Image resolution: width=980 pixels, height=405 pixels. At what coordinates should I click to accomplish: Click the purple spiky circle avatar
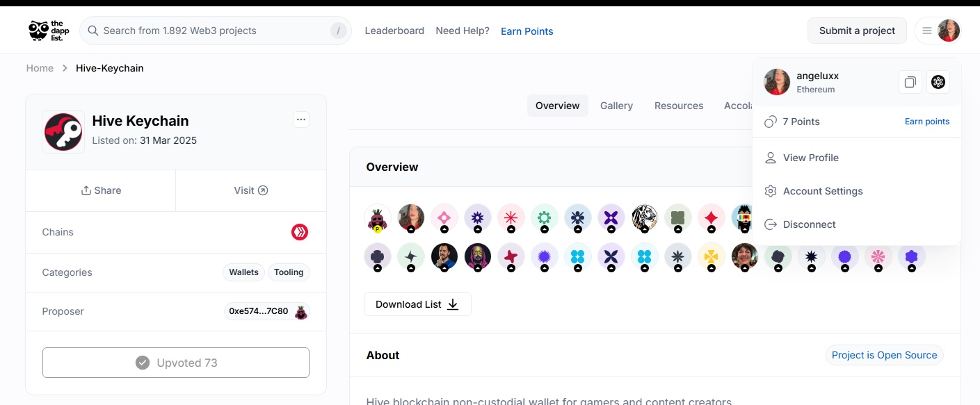point(545,257)
